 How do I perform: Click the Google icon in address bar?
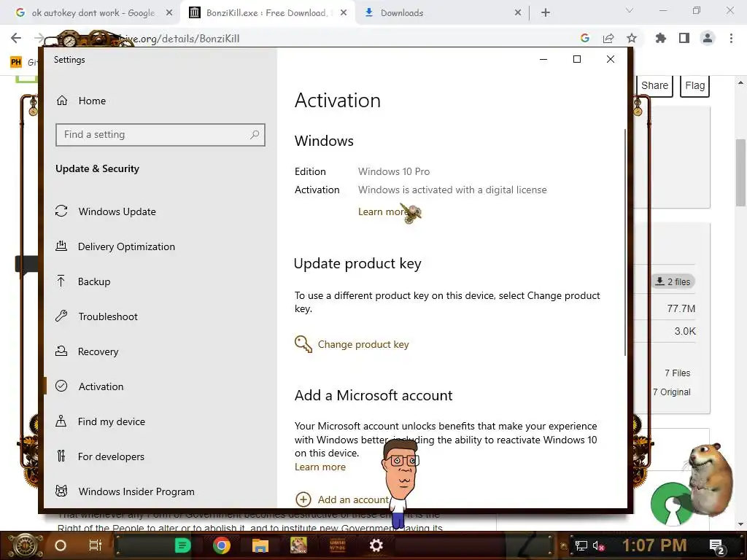tap(585, 38)
